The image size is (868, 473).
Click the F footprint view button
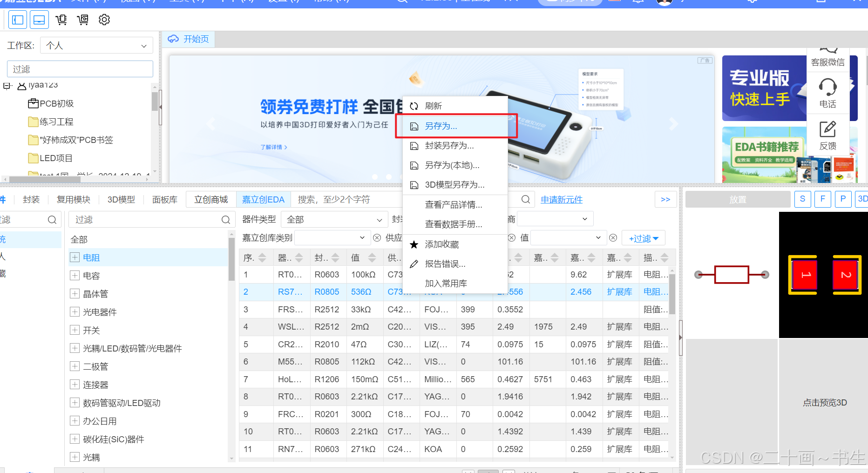click(x=823, y=199)
